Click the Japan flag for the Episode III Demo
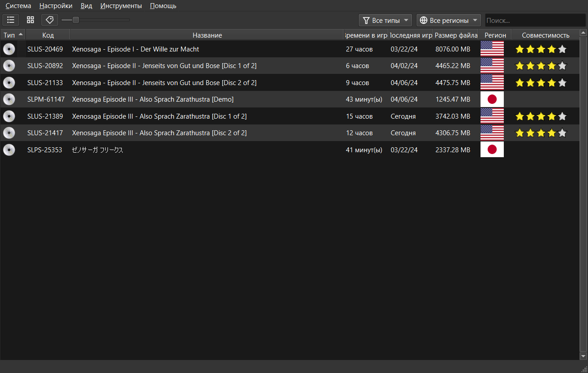This screenshot has width=588, height=373. (x=492, y=99)
